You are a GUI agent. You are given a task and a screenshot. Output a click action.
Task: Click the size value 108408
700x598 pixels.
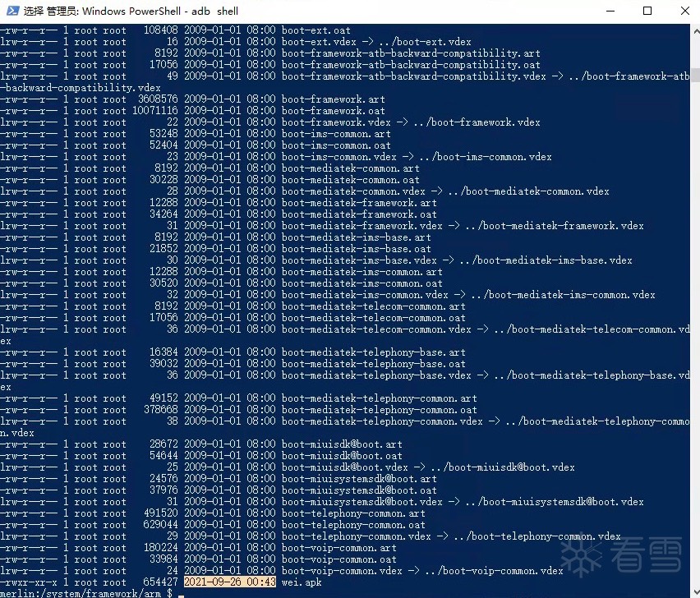[x=161, y=30]
